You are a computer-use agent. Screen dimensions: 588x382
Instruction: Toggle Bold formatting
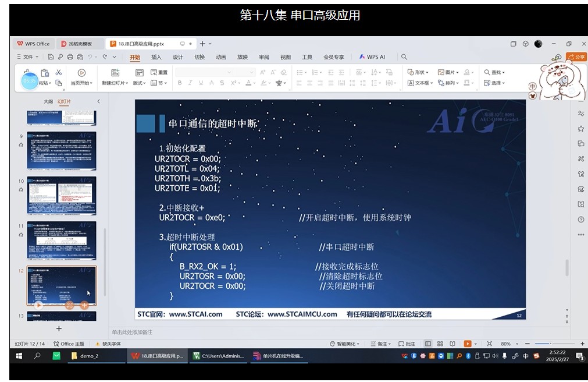pyautogui.click(x=180, y=83)
